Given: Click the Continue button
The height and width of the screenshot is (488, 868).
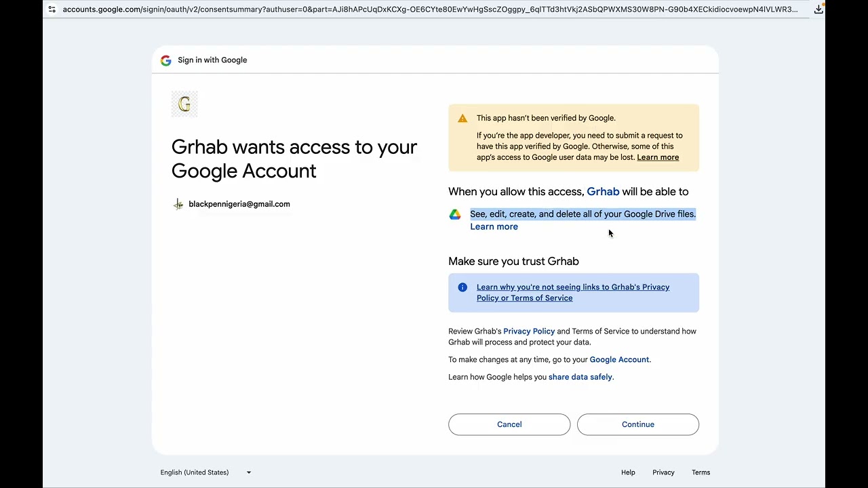Looking at the screenshot, I should click(638, 424).
